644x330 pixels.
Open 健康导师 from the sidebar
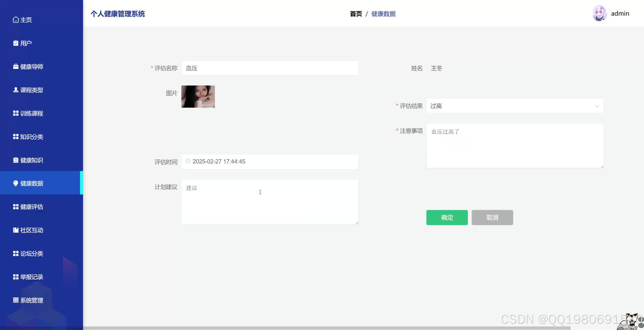pyautogui.click(x=16, y=66)
